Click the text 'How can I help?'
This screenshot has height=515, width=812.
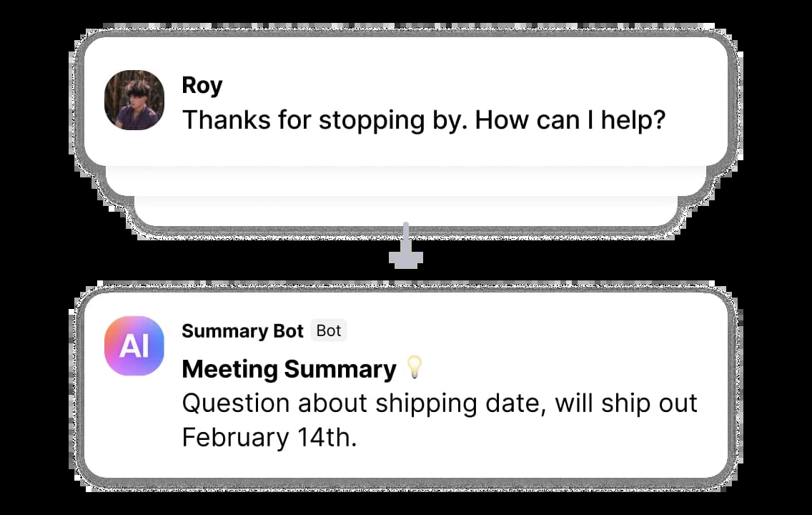(570, 120)
